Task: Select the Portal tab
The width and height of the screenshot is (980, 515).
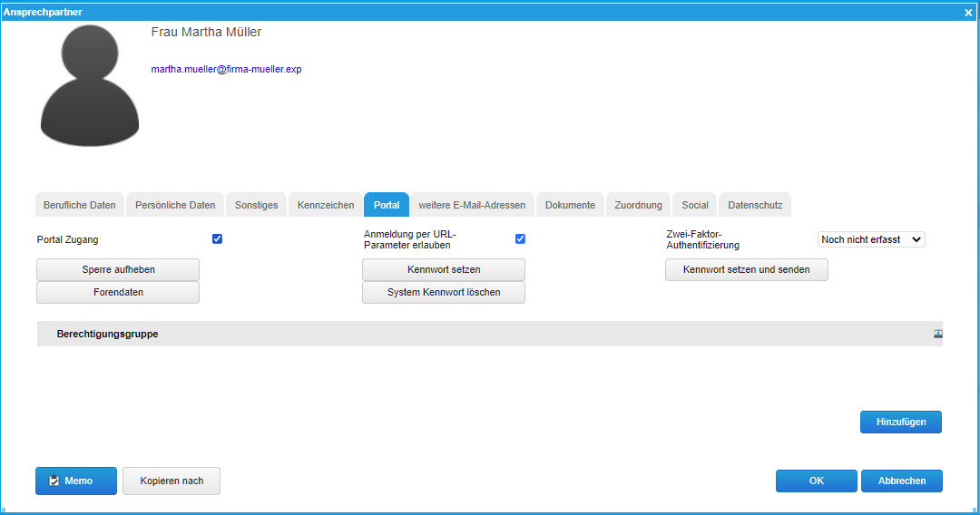Action: 387,205
